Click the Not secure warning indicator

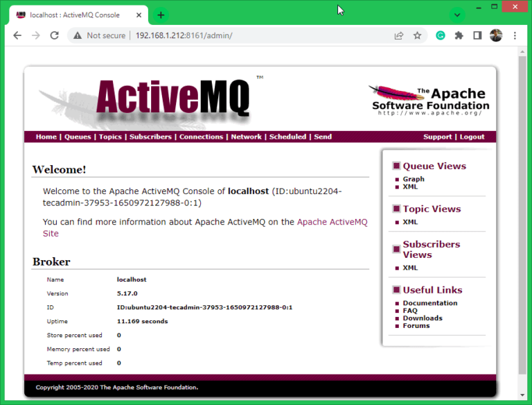(100, 35)
